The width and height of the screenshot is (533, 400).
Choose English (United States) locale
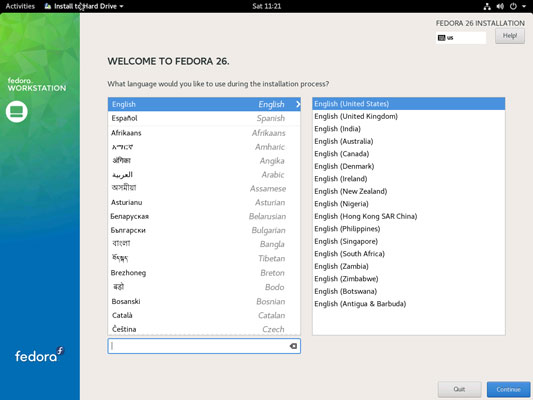pos(409,104)
